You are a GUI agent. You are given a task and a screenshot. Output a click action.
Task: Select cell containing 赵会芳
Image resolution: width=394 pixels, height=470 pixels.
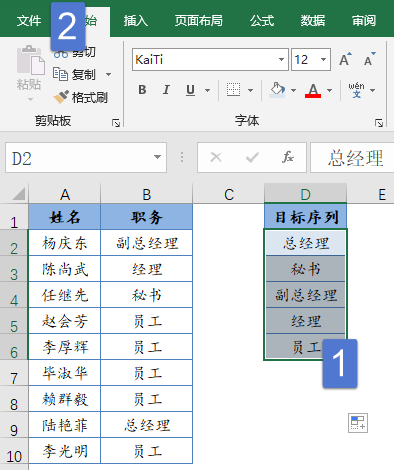[x=65, y=321]
